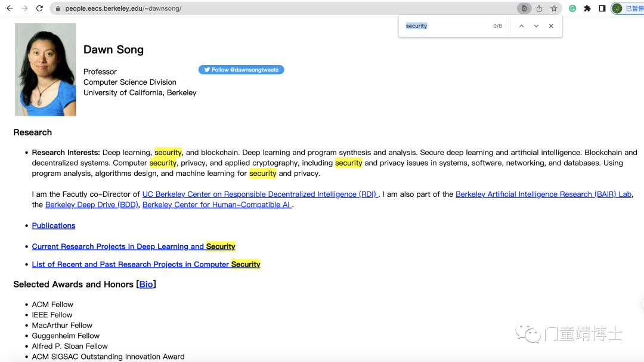Jump to next find match
The height and width of the screenshot is (362, 644).
tap(536, 26)
